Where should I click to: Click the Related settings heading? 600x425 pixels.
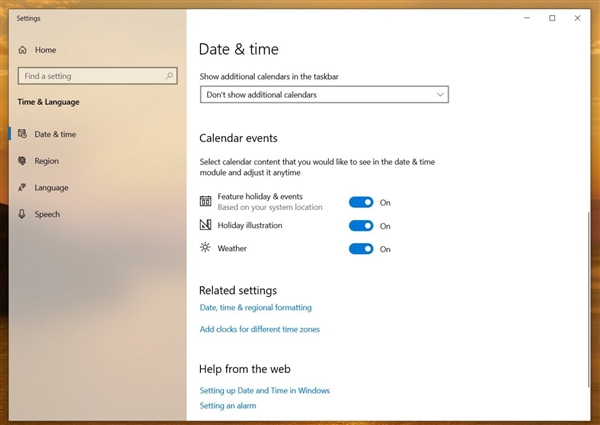238,290
